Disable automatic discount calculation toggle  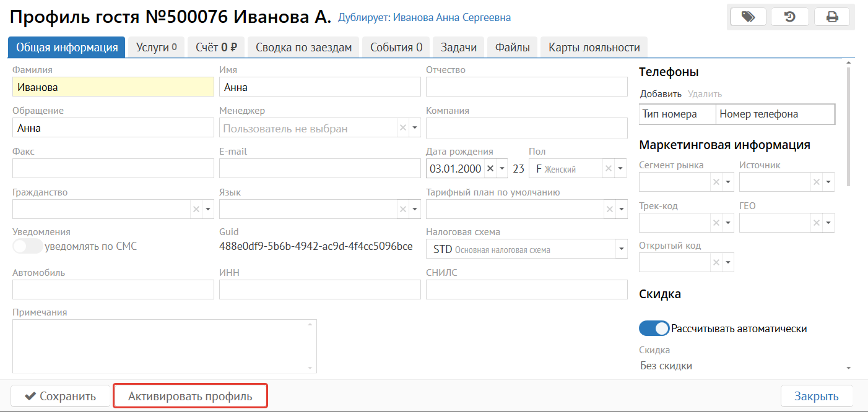point(654,328)
